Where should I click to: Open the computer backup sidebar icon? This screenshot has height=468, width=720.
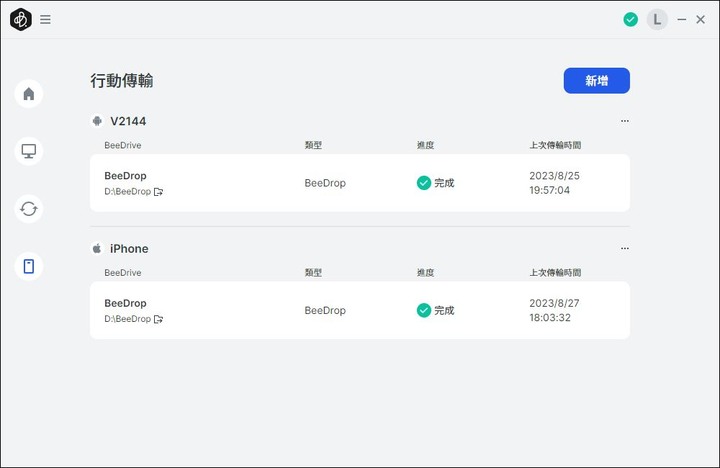pos(29,151)
